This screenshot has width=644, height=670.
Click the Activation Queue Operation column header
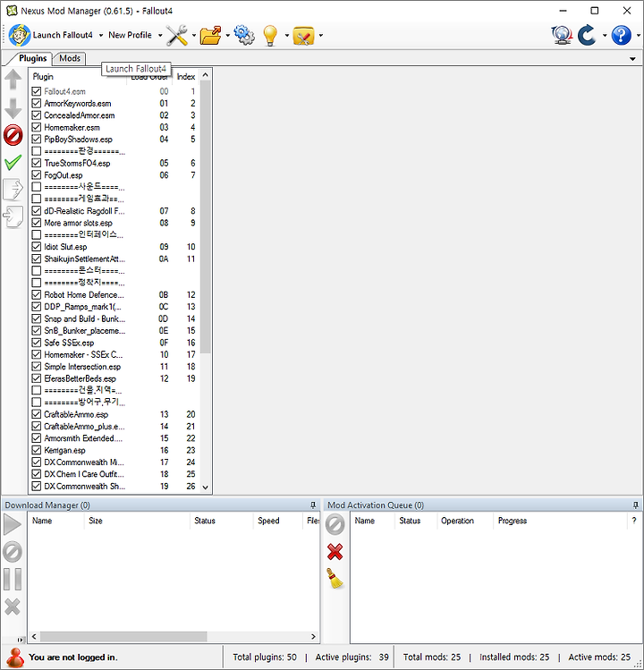[465, 521]
